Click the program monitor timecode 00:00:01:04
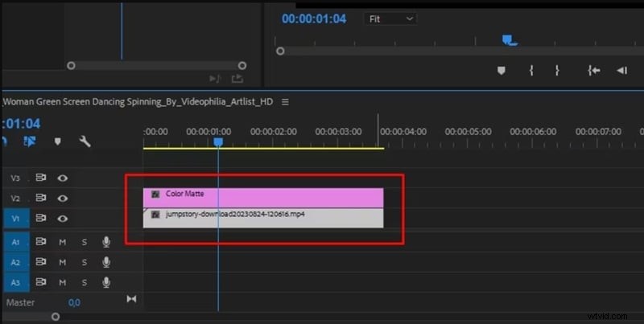The image size is (644, 324). coord(314,18)
